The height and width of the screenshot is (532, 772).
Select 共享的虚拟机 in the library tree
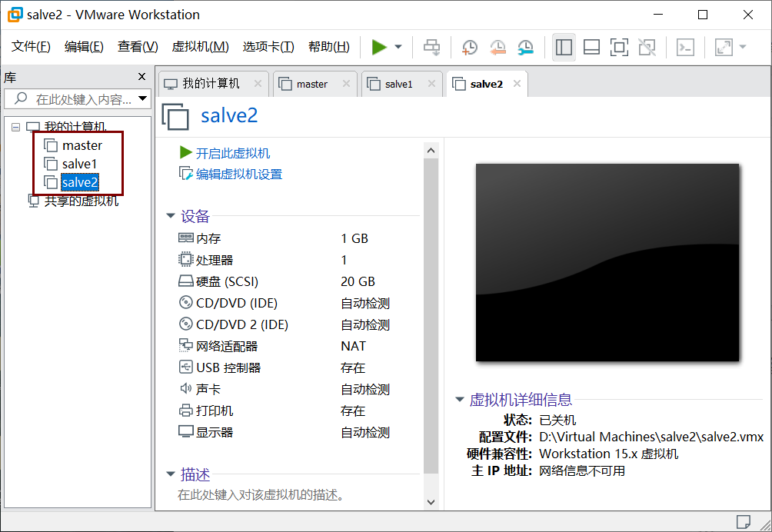tap(82, 201)
